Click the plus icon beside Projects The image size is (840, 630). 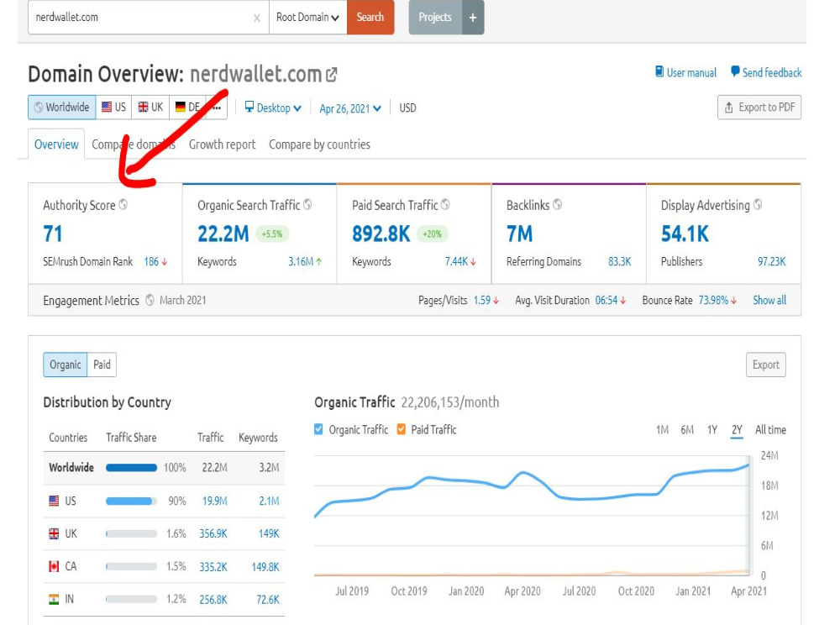(x=473, y=18)
